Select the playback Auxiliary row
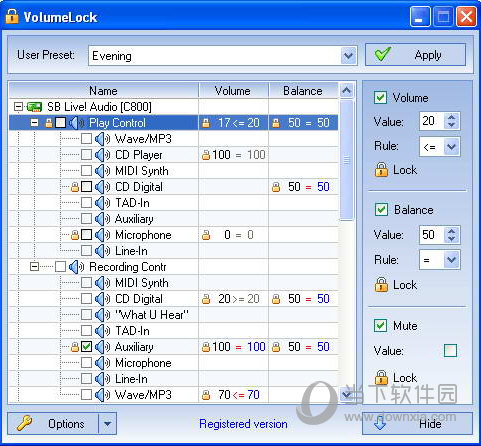Image resolution: width=481 pixels, height=446 pixels. point(173,219)
